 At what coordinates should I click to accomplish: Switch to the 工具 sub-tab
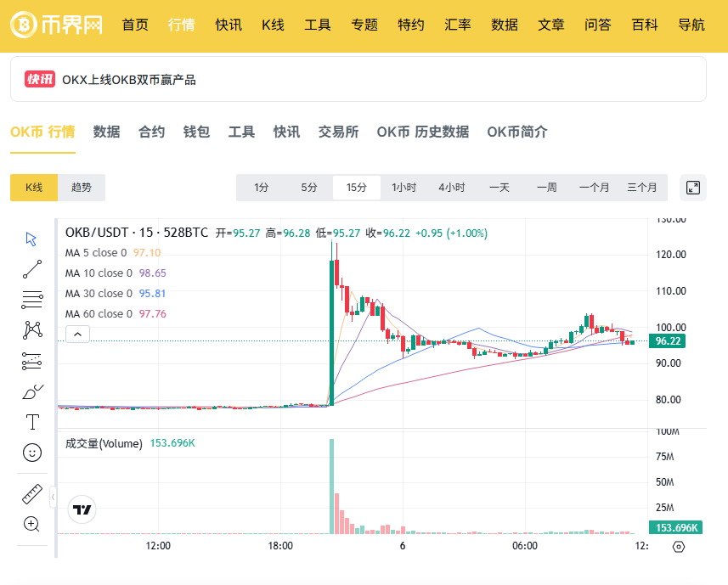click(x=242, y=132)
